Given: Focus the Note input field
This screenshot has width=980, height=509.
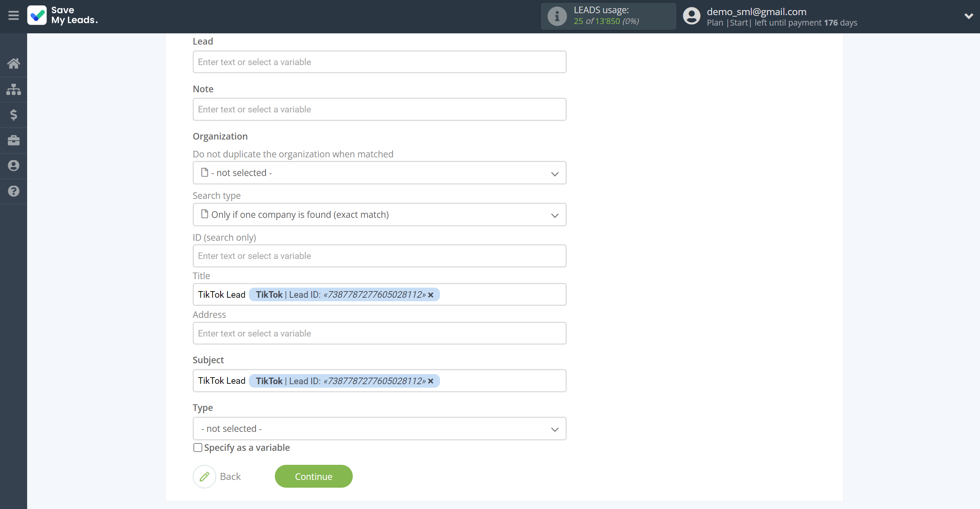Looking at the screenshot, I should point(380,109).
